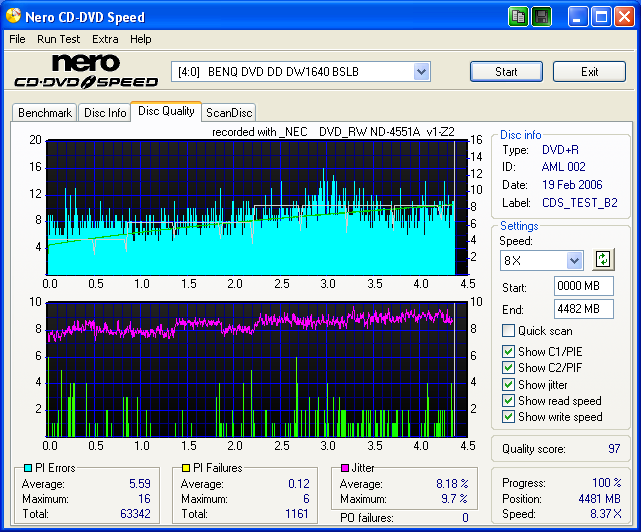Open the Run Test menu
641x532 pixels.
pyautogui.click(x=59, y=39)
